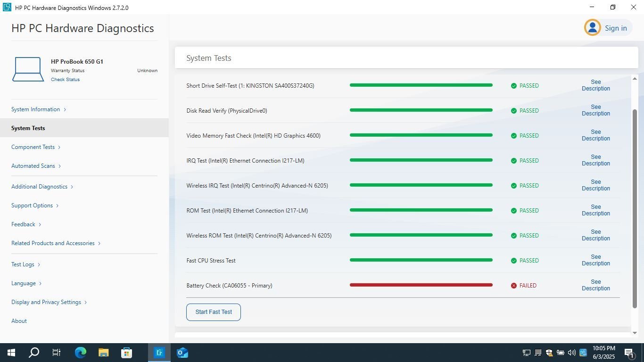Click 'Battery Check (CA06055 - Primary)' text

pyautogui.click(x=229, y=286)
